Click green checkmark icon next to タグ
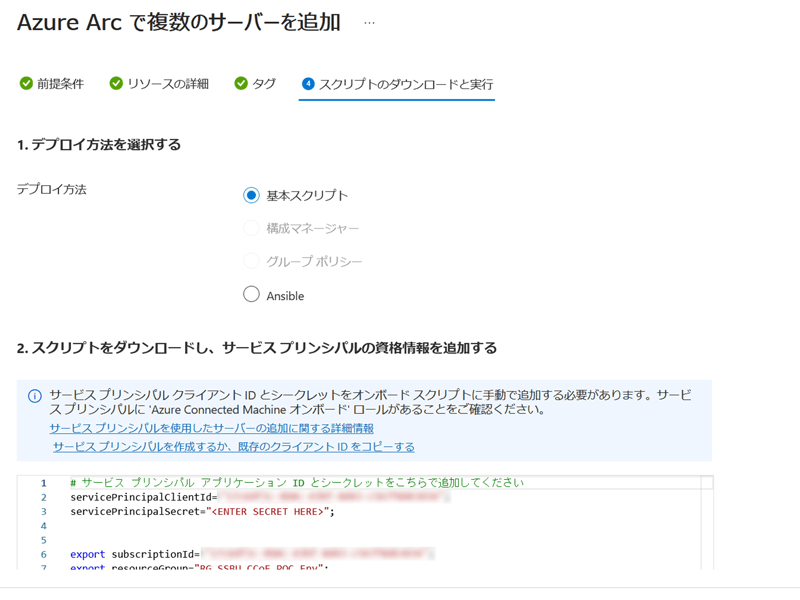 tap(241, 83)
